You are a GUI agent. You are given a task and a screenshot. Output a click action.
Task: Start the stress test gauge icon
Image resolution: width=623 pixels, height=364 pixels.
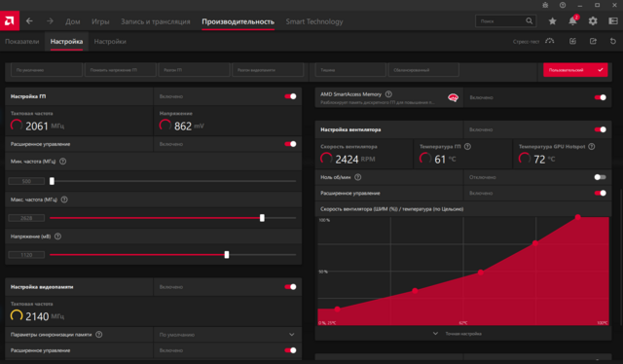[x=549, y=41]
